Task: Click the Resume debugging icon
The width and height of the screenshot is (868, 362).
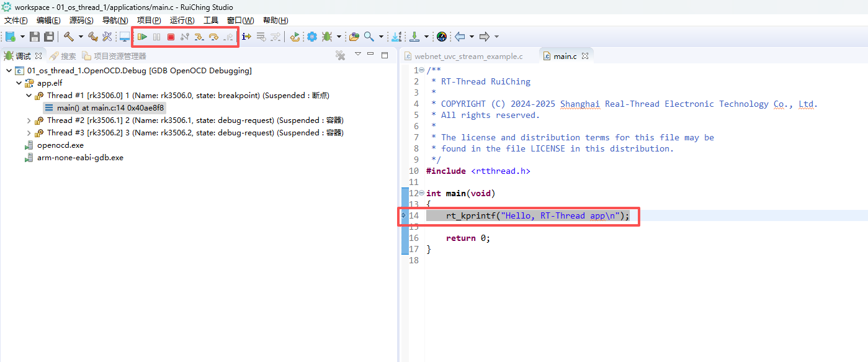Action: 143,37
